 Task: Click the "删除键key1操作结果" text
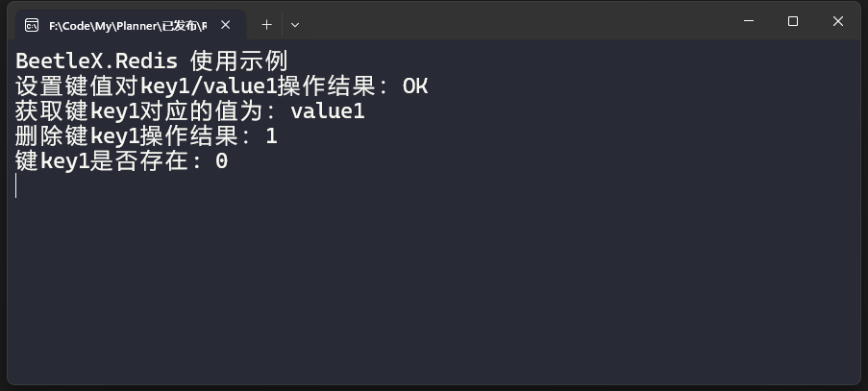(132, 136)
